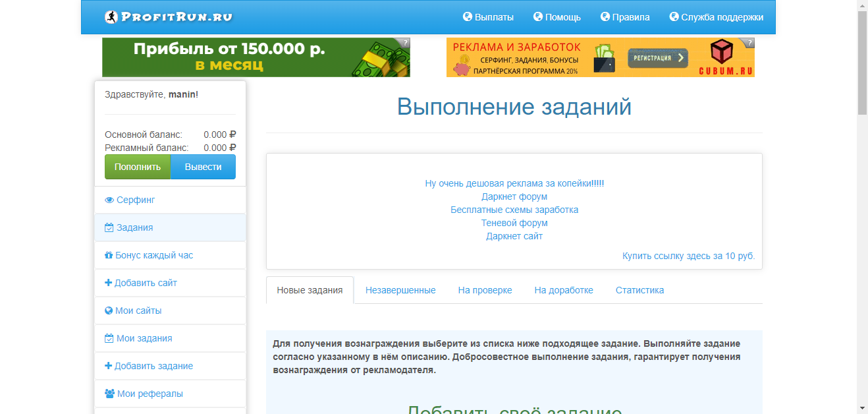Viewport: 868px width, 414px height.
Task: Switch to the Незавершенные tab
Action: [x=400, y=290]
